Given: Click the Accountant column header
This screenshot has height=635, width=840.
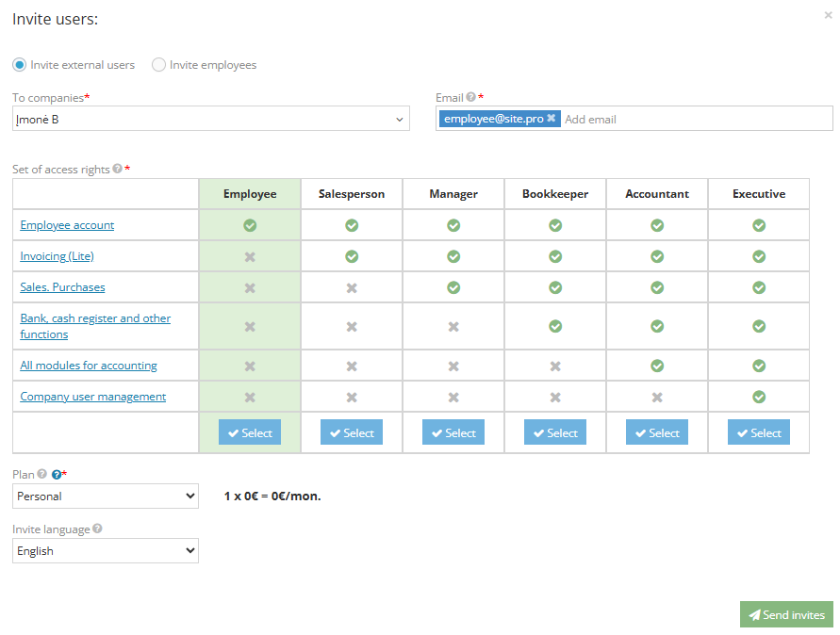Looking at the screenshot, I should tap(657, 194).
